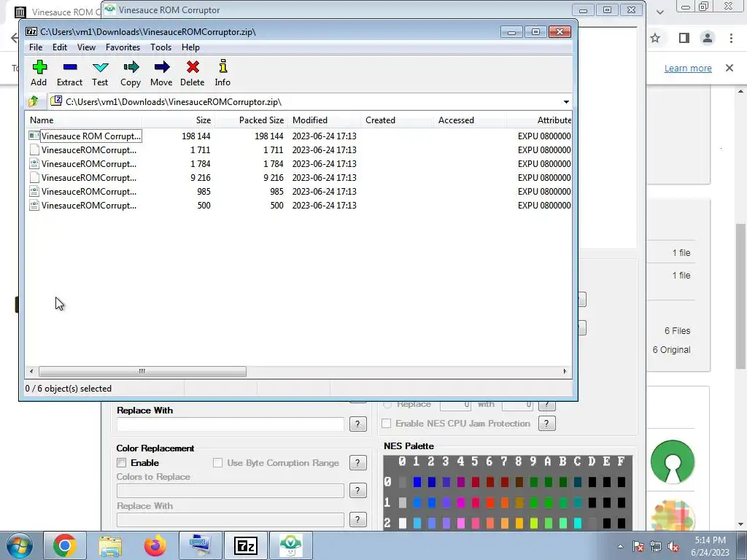
Task: Click the horizontal scrollbar thumb in 7-Zip
Action: (x=142, y=371)
